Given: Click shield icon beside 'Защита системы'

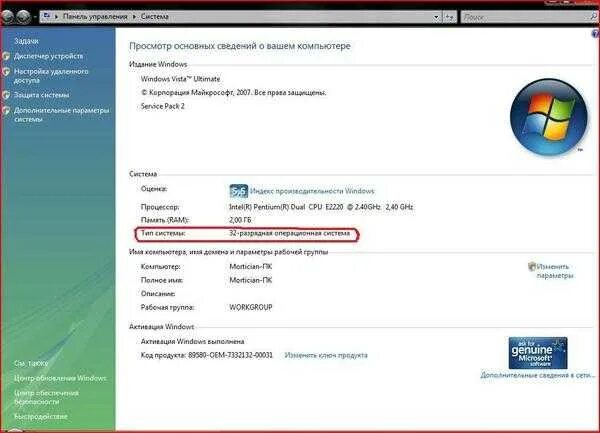Looking at the screenshot, I should coord(6,95).
